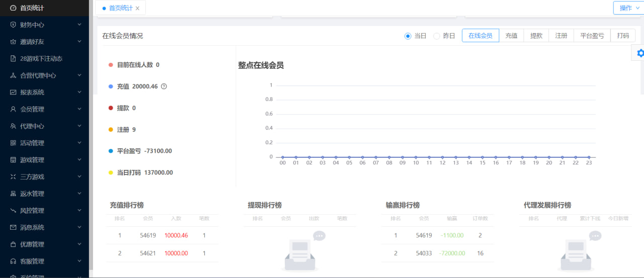Click the 消息系统 envelope icon

[13, 227]
